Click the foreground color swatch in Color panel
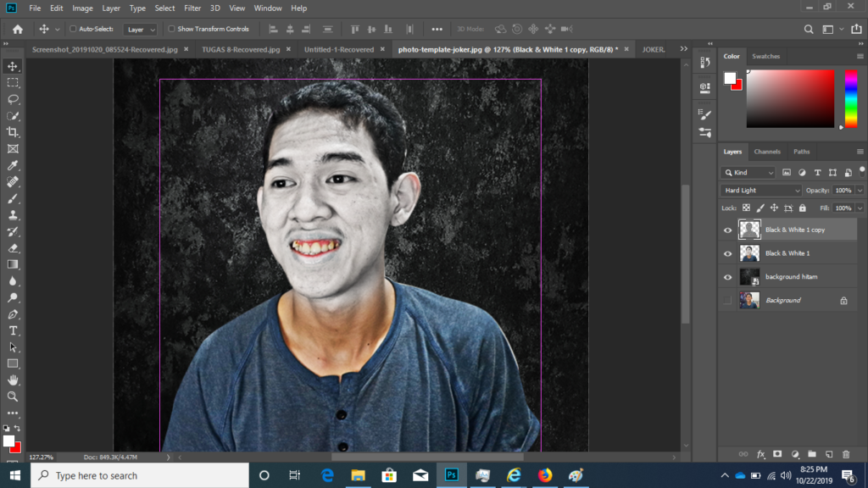This screenshot has width=868, height=488. [x=730, y=78]
